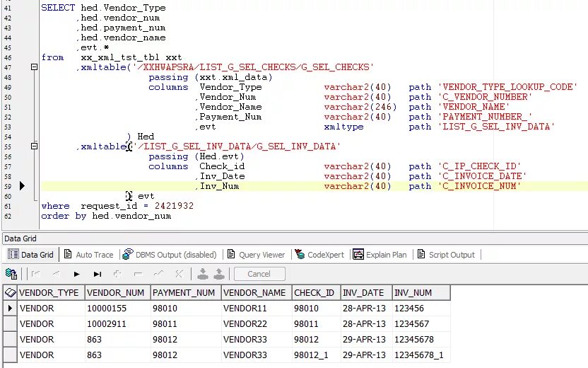
Task: Open the Explain Plan tab
Action: point(380,255)
